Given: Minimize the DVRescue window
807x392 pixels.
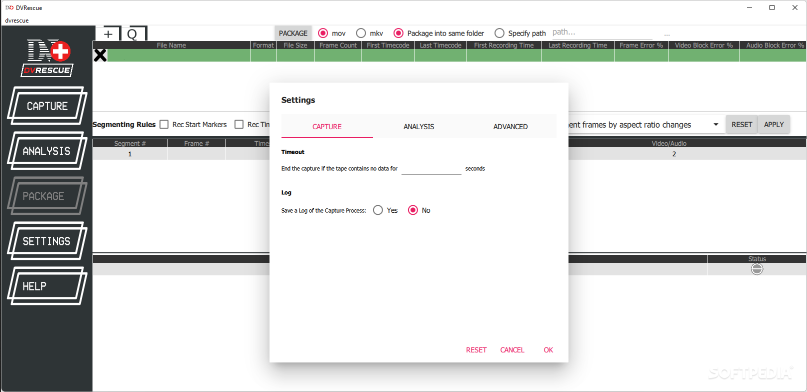Looking at the screenshot, I should click(749, 7).
